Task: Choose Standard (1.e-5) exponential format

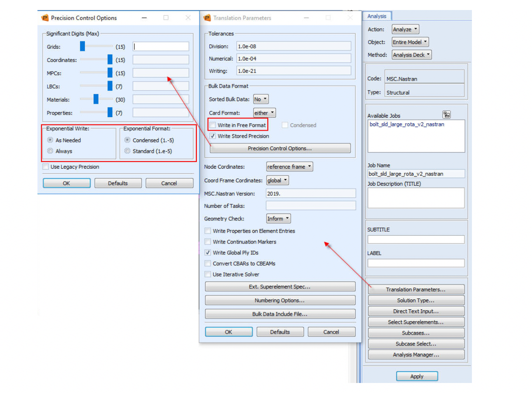Action: pyautogui.click(x=127, y=151)
